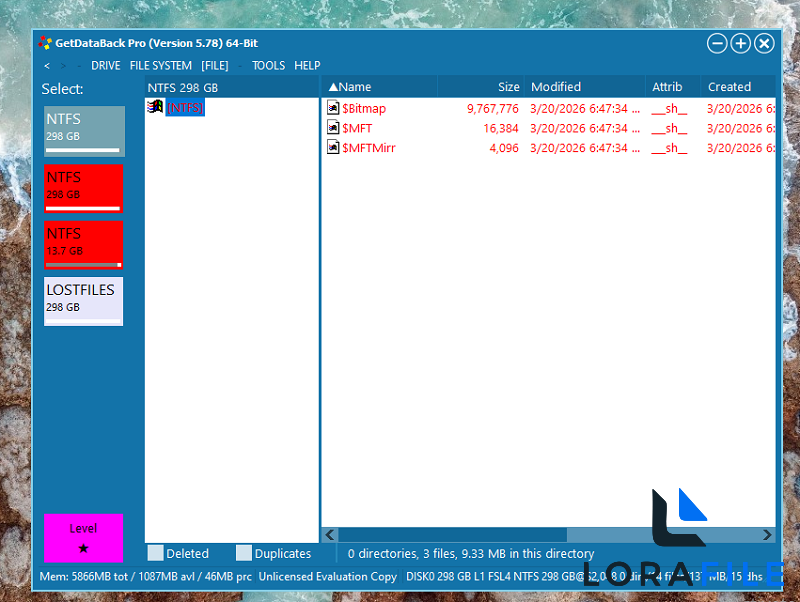The height and width of the screenshot is (602, 800).
Task: Select the red NTFS 13.7 GB partition tile
Action: [83, 244]
